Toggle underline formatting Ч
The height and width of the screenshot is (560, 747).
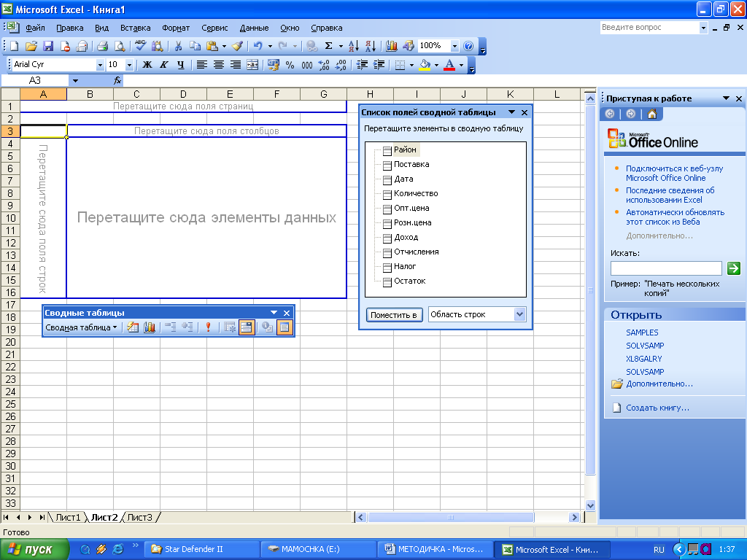point(181,65)
